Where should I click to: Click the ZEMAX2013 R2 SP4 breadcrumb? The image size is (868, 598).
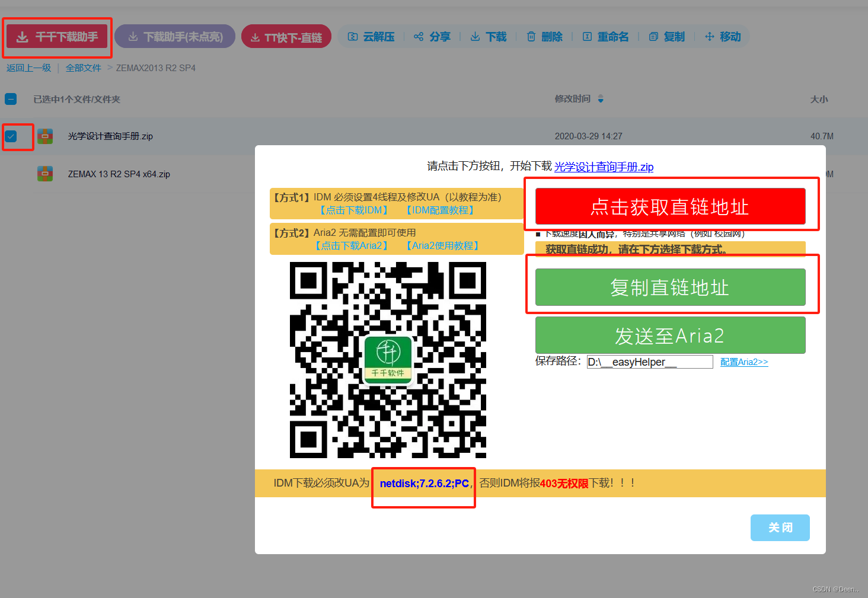tap(156, 68)
